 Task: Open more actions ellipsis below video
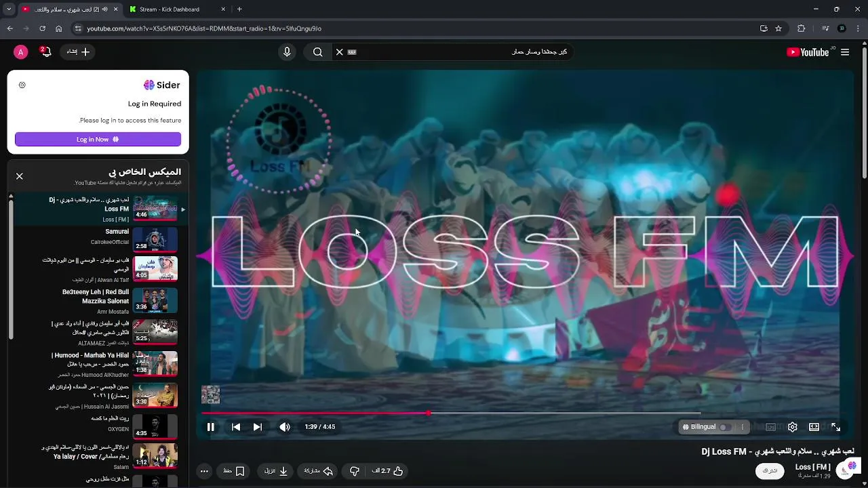pyautogui.click(x=204, y=471)
